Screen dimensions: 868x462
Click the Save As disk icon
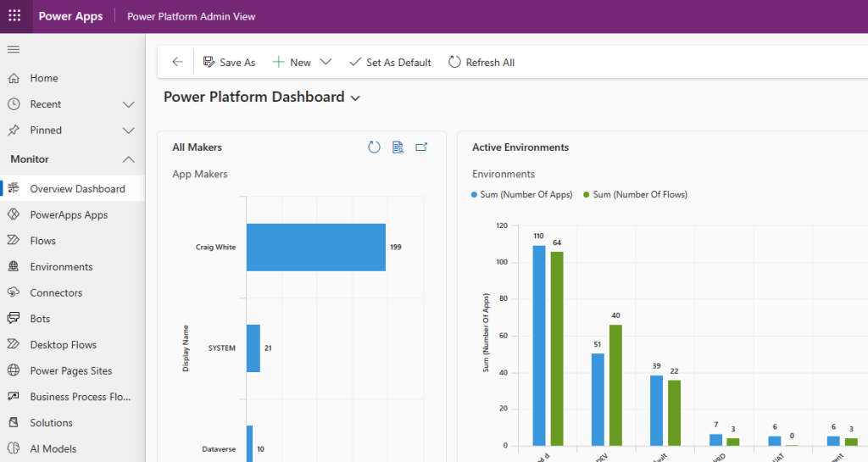209,62
